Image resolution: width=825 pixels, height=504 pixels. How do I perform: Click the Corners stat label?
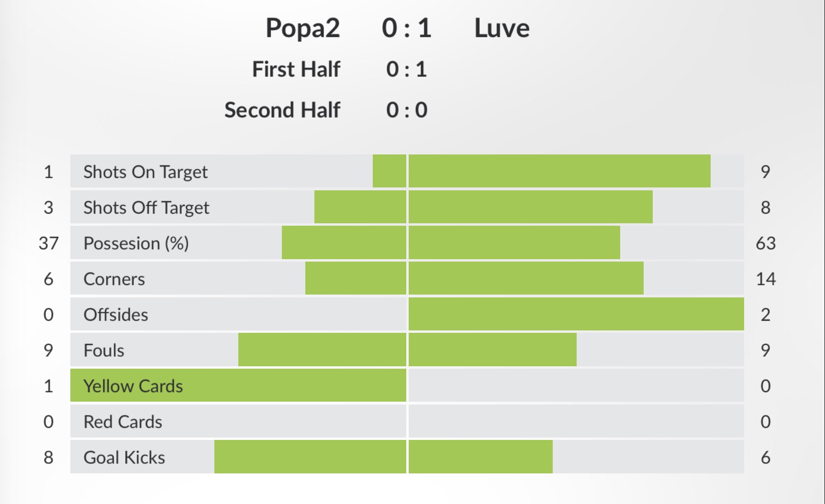click(114, 279)
